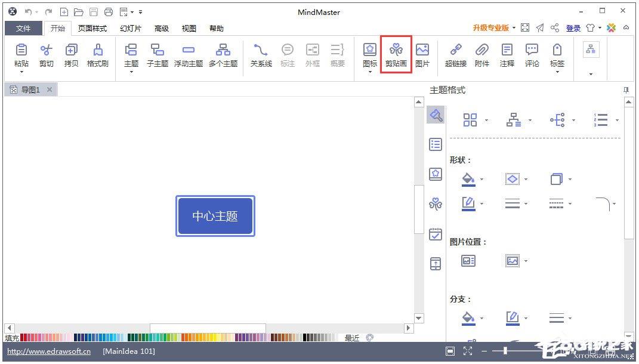
Task: Click the fullscreen icon in status bar
Action: [468, 351]
